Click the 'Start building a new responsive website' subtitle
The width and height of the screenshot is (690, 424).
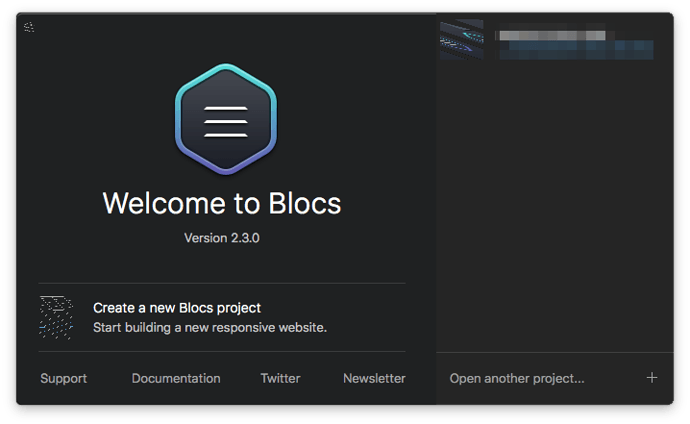[x=210, y=327]
